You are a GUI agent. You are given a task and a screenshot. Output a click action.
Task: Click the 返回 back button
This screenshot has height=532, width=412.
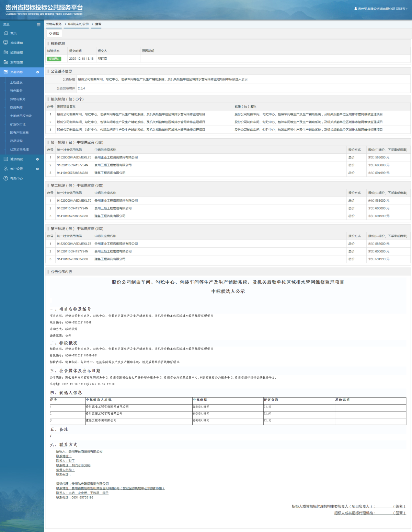pos(54,33)
